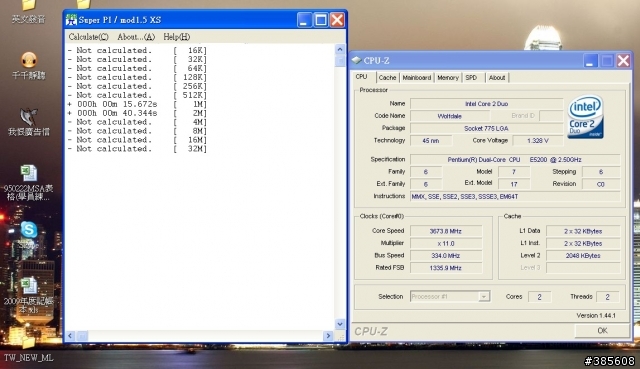This screenshot has width=640, height=369.
Task: Click the Revision value C0
Action: 600,184
